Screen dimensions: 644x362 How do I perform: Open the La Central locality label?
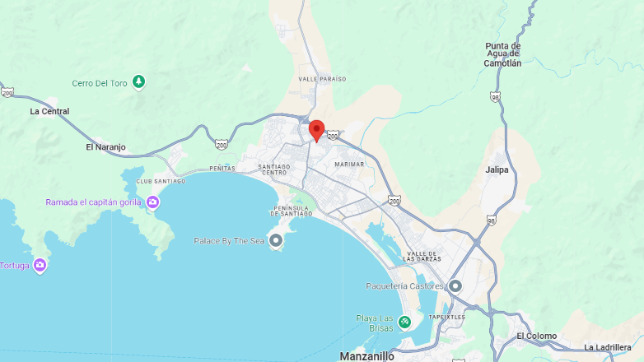(x=49, y=111)
